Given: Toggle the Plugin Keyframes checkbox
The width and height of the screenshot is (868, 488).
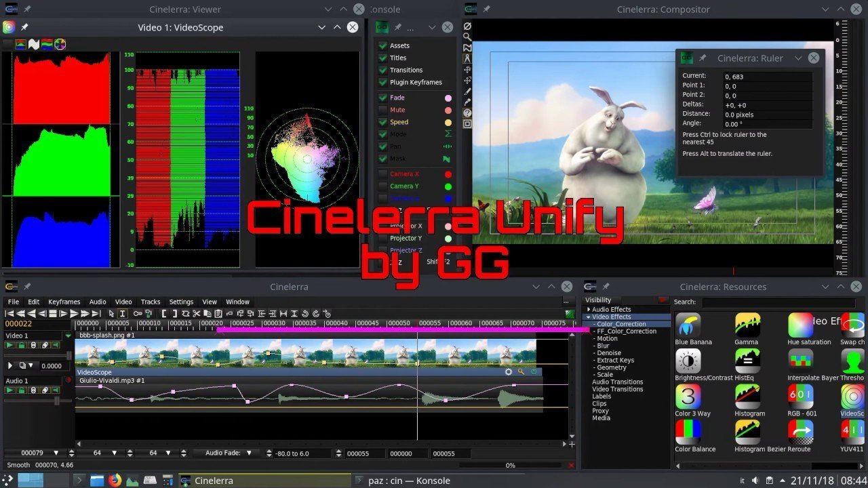Looking at the screenshot, I should click(383, 82).
